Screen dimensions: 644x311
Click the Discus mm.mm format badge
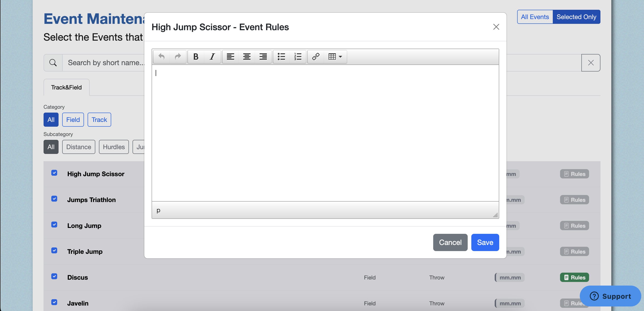(x=510, y=277)
